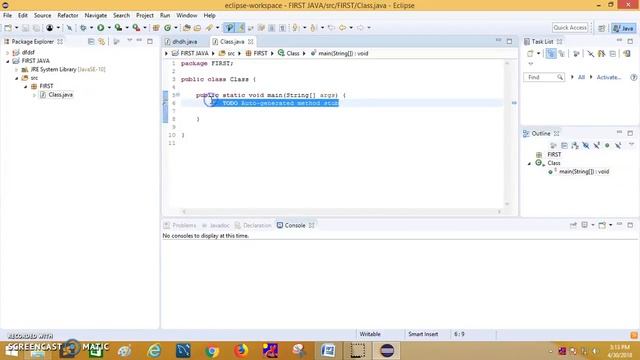The height and width of the screenshot is (360, 640).
Task: Click the Open Type icon
Action: [x=187, y=28]
